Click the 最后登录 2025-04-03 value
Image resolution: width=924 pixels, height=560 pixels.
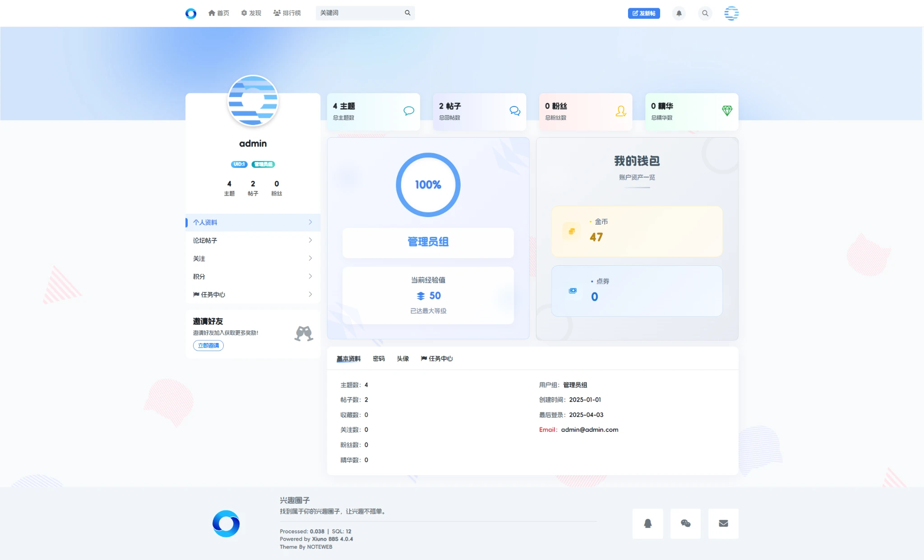[x=586, y=415]
